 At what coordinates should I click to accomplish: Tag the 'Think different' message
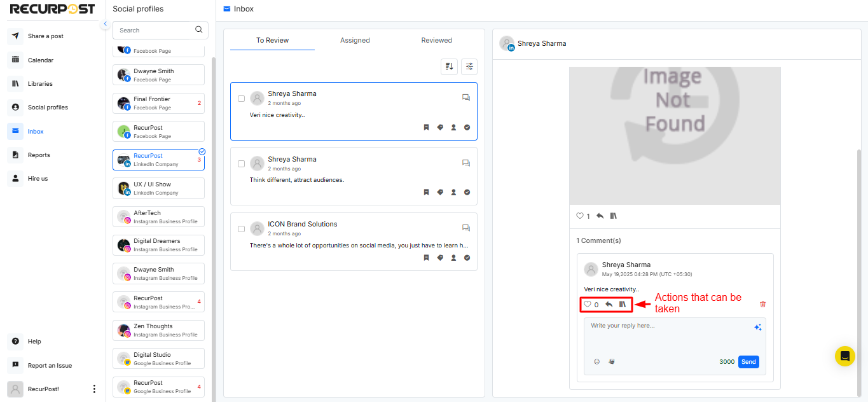pyautogui.click(x=440, y=192)
